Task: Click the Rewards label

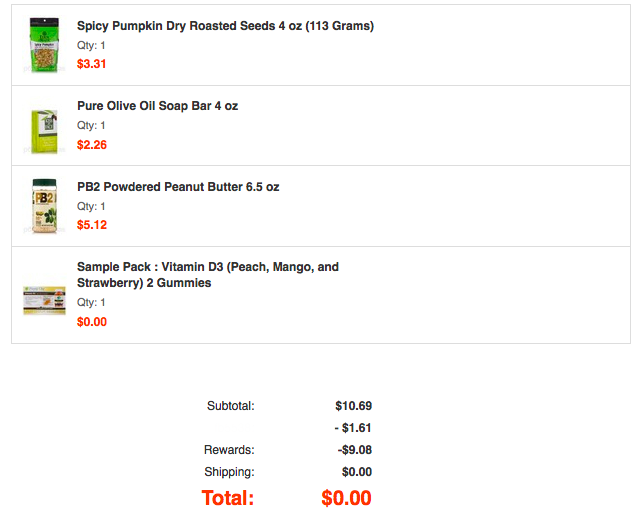Action: (229, 450)
